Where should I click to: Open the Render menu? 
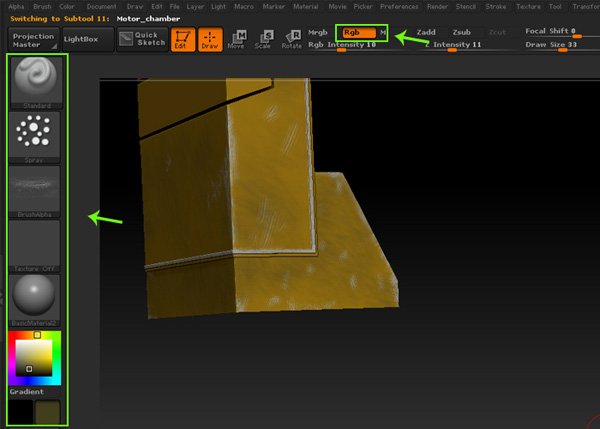[x=437, y=7]
